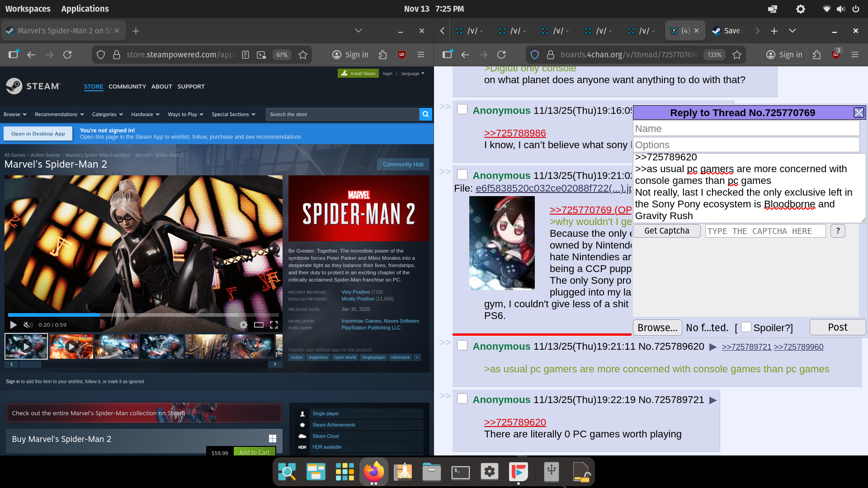Image resolution: width=868 pixels, height=488 pixels.
Task: Play the Spider-Man 2 trailer video
Action: 13,325
